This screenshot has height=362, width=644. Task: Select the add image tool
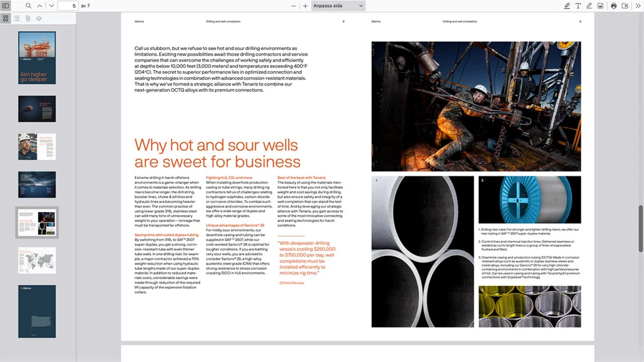pos(600,6)
